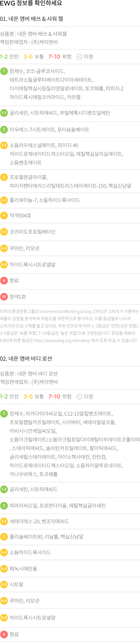Click the EWG 정보를 확인하세요 title
140x644 pixels.
coord(31,3)
